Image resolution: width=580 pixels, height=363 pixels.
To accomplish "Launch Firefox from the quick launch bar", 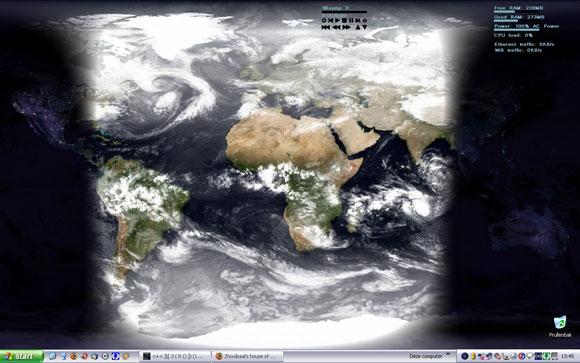I will tap(74, 356).
